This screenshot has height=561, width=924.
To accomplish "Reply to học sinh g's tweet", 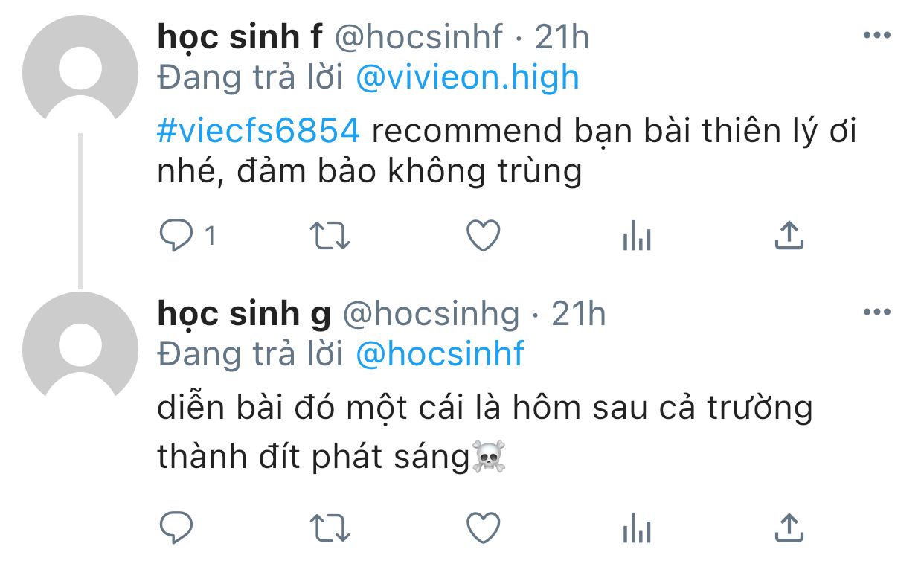I will 176,528.
